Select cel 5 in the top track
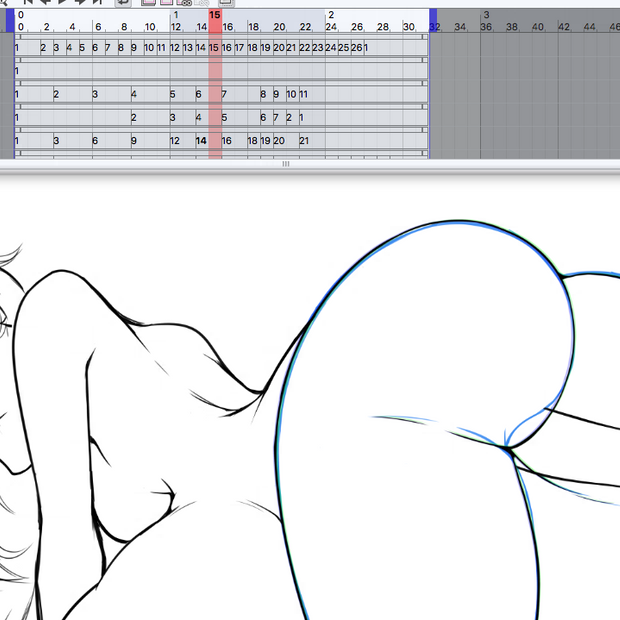Screen dimensions: 620x620 pyautogui.click(x=82, y=48)
